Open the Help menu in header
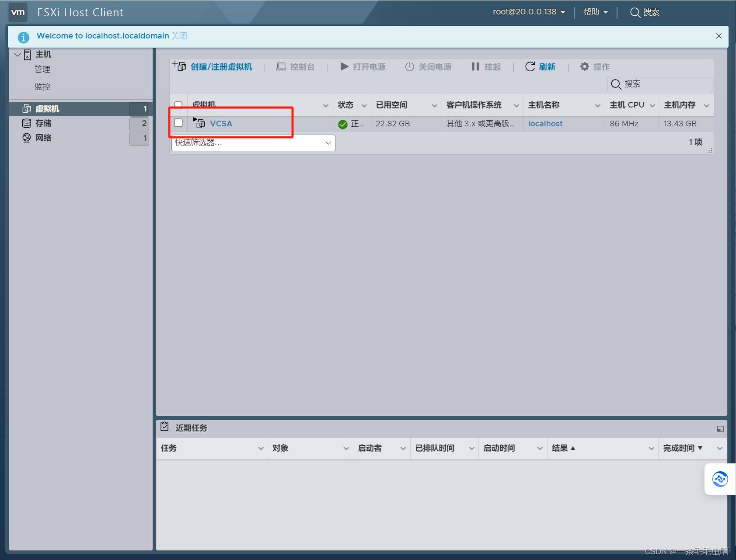Screen dimensions: 736x560 (595, 12)
